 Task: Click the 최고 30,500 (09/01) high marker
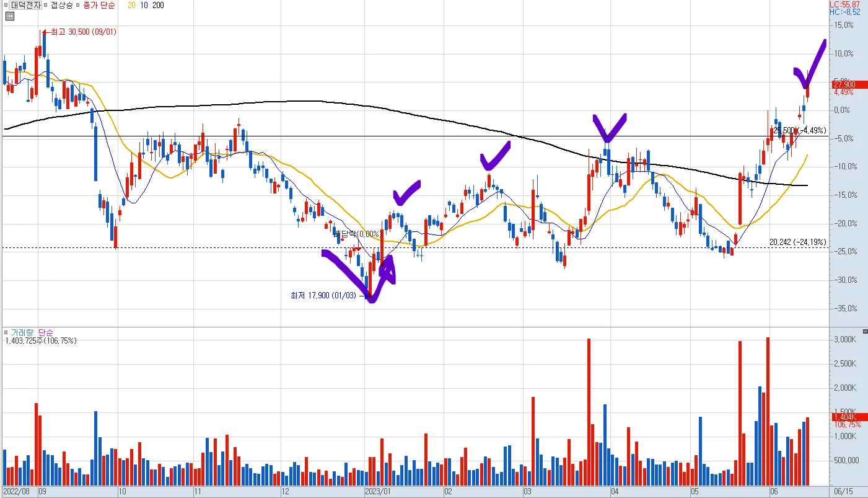(79, 32)
